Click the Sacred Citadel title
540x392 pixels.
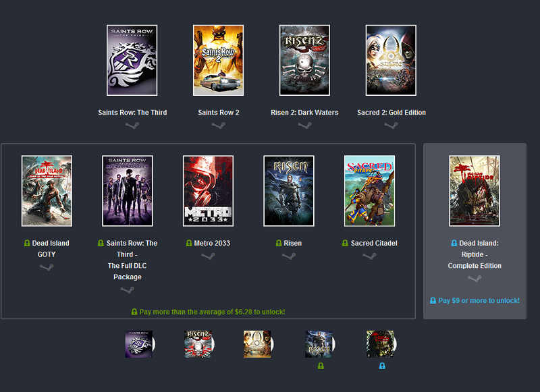click(x=374, y=244)
